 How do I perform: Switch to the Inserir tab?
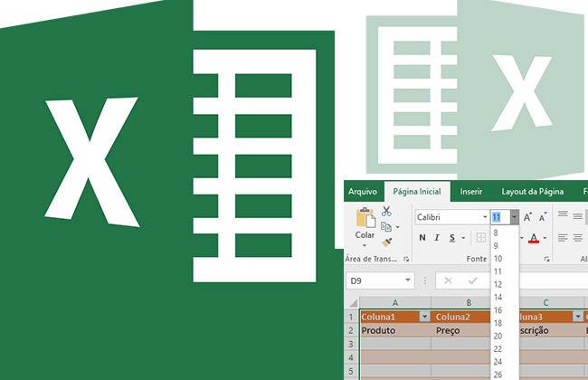(471, 191)
